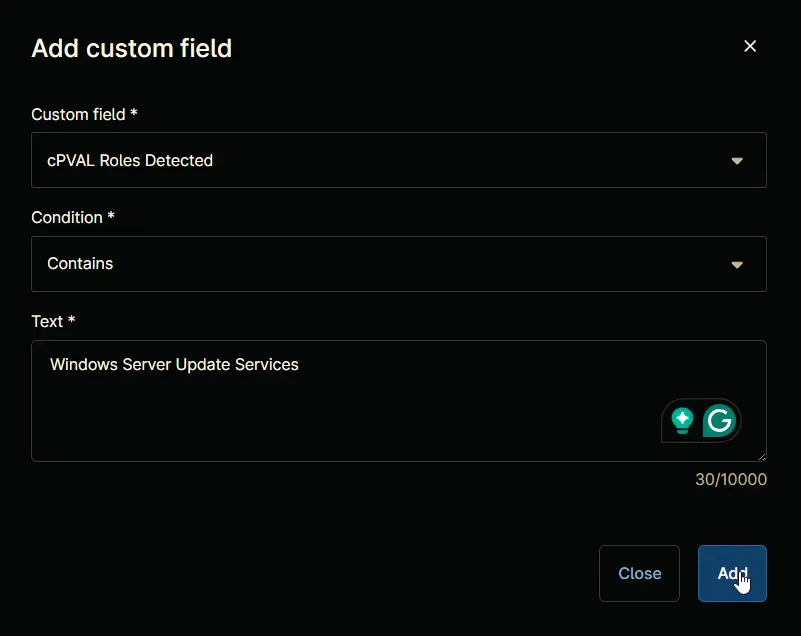Click the 'Condition *' label

coord(73,217)
